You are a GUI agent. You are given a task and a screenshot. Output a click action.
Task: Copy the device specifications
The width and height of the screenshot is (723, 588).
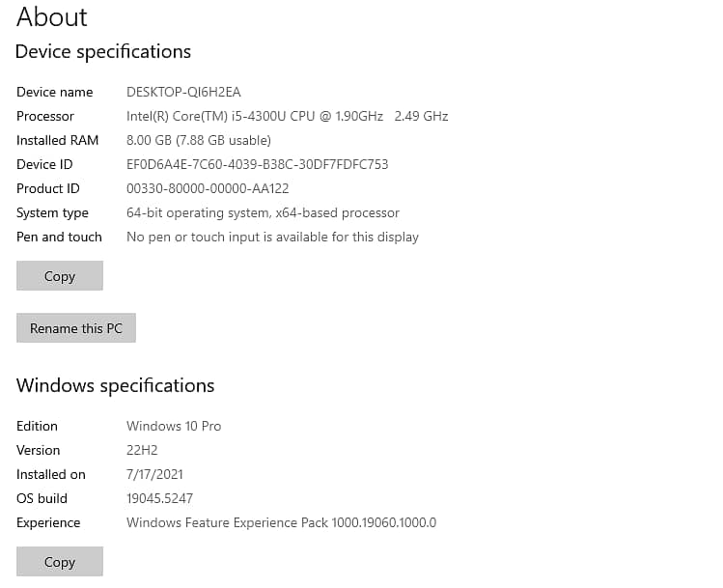(60, 276)
